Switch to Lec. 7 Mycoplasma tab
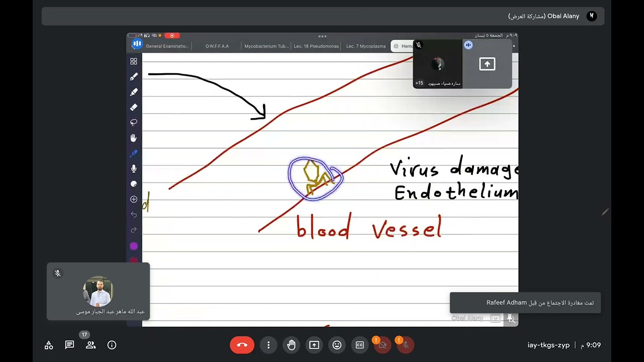 click(x=366, y=46)
